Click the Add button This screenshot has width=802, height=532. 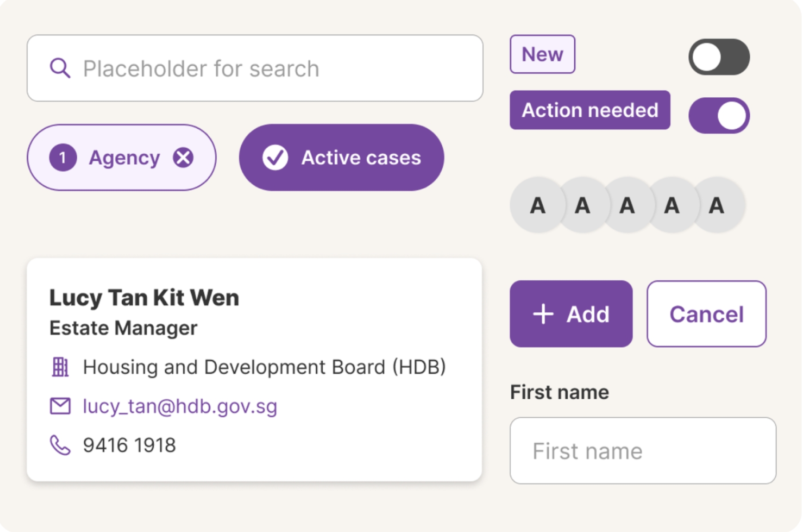pos(571,314)
